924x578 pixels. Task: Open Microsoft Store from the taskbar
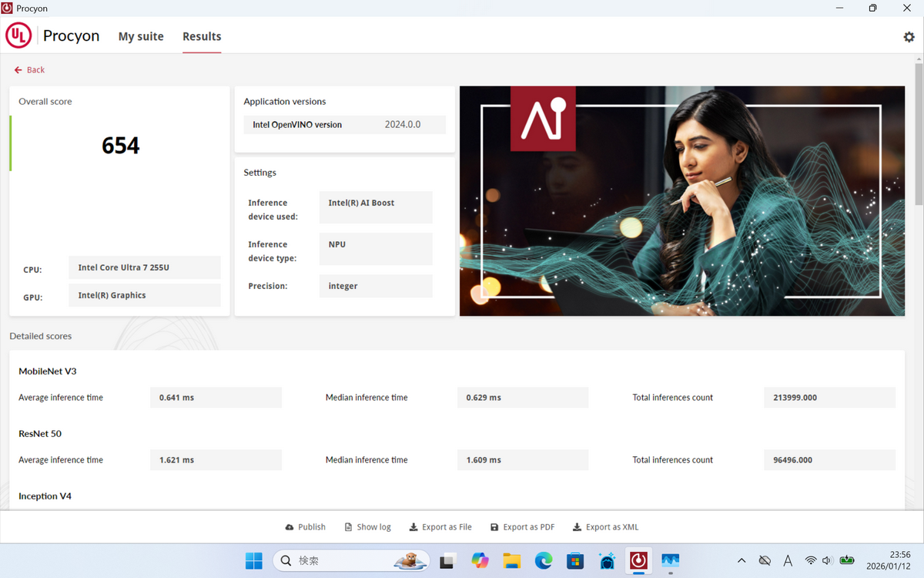pos(575,560)
